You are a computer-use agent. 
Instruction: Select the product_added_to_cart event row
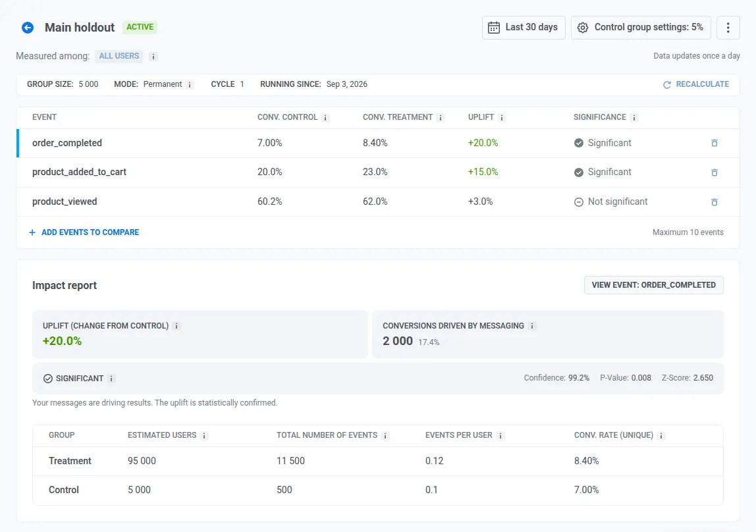coord(378,173)
